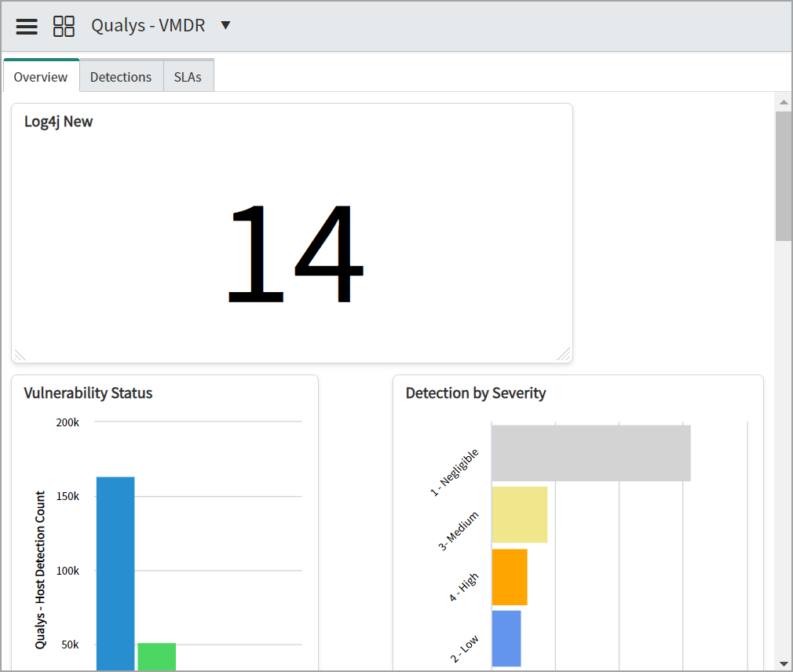Select the Qualys - VMDR title
793x672 pixels.
pyautogui.click(x=148, y=25)
